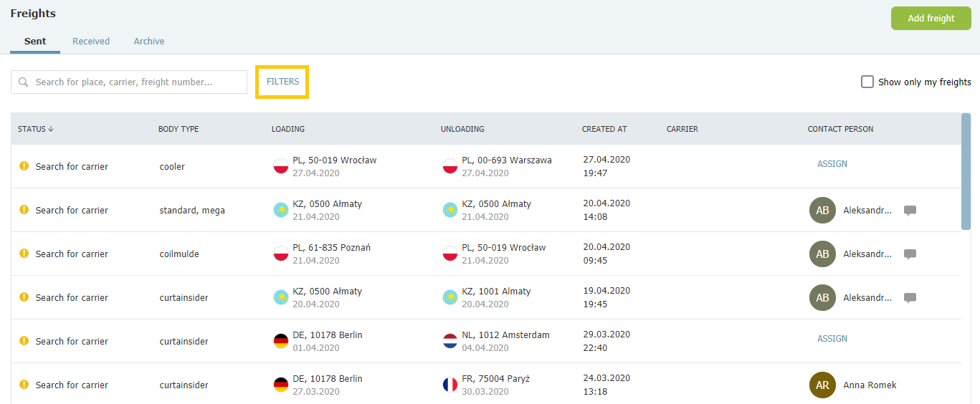Click the CARRIER column header
The width and height of the screenshot is (980, 404).
pyautogui.click(x=682, y=129)
